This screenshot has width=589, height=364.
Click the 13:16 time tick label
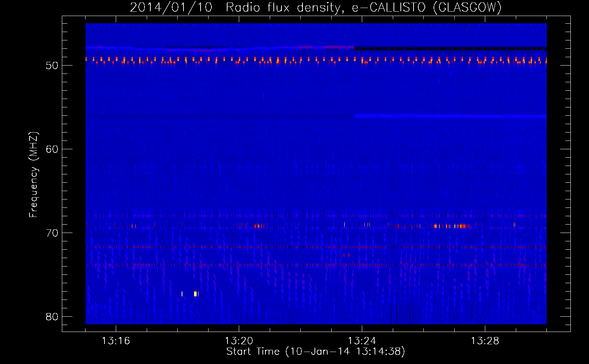[x=116, y=341]
